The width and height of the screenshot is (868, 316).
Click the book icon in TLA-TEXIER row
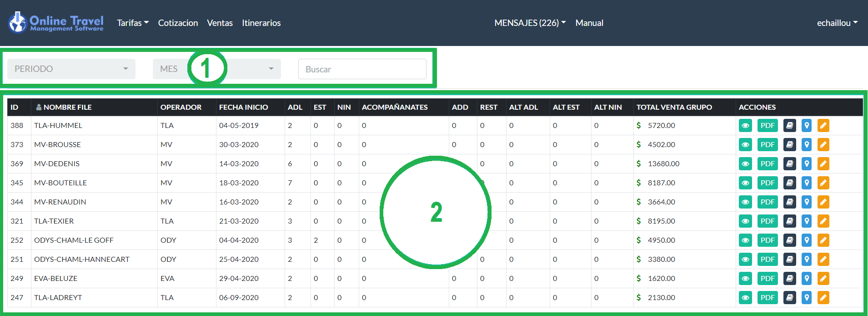click(x=789, y=221)
